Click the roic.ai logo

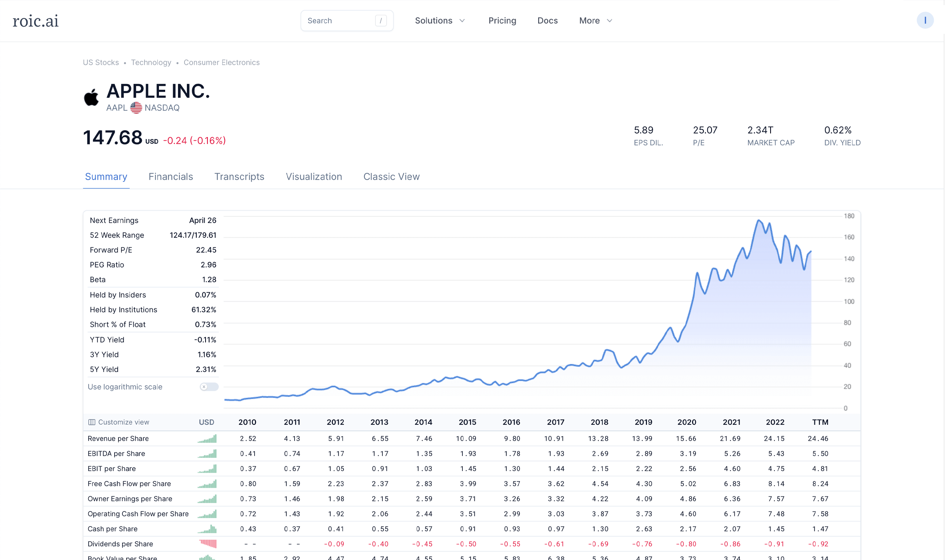click(35, 21)
